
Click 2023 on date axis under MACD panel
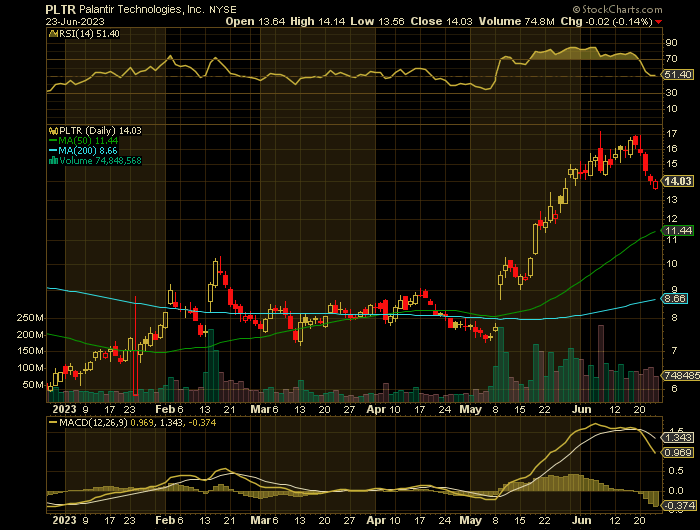pyautogui.click(x=64, y=521)
